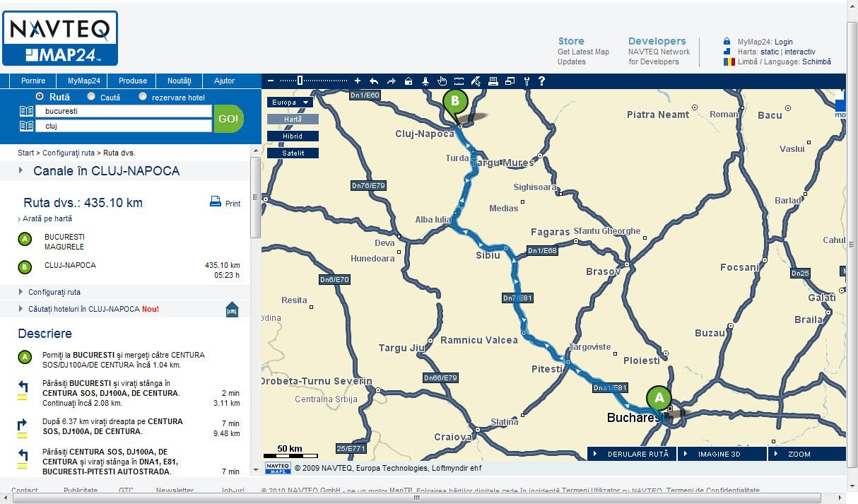Click the address book icon beside cluj
Image resolution: width=858 pixels, height=504 pixels.
[26, 126]
